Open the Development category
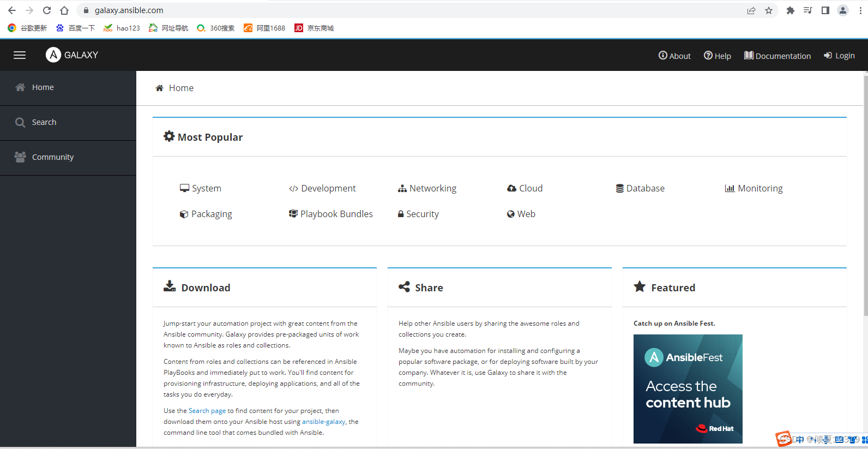The width and height of the screenshot is (868, 449). tap(322, 188)
